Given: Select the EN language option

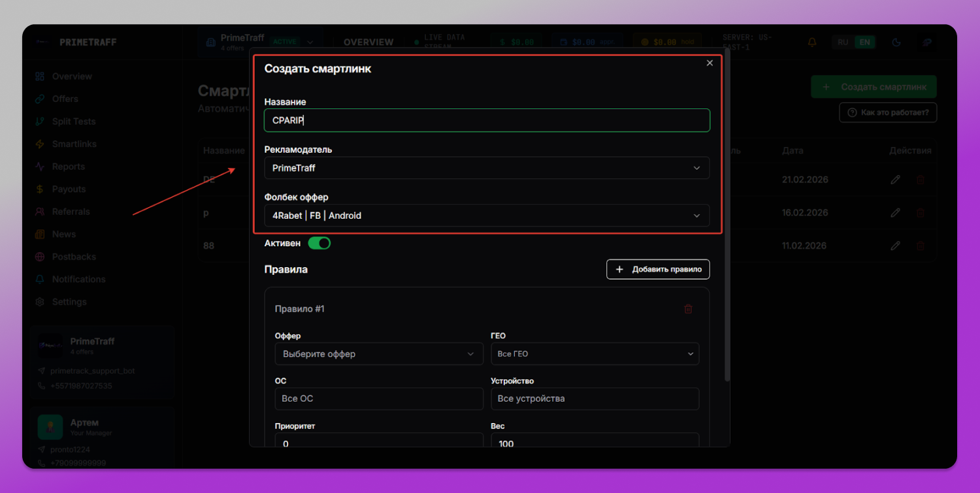Looking at the screenshot, I should [x=865, y=42].
